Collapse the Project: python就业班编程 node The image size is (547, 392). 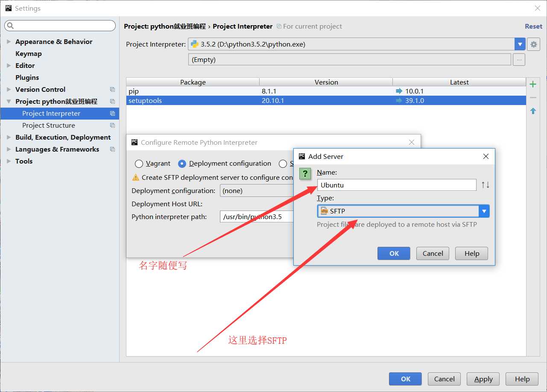(9, 101)
